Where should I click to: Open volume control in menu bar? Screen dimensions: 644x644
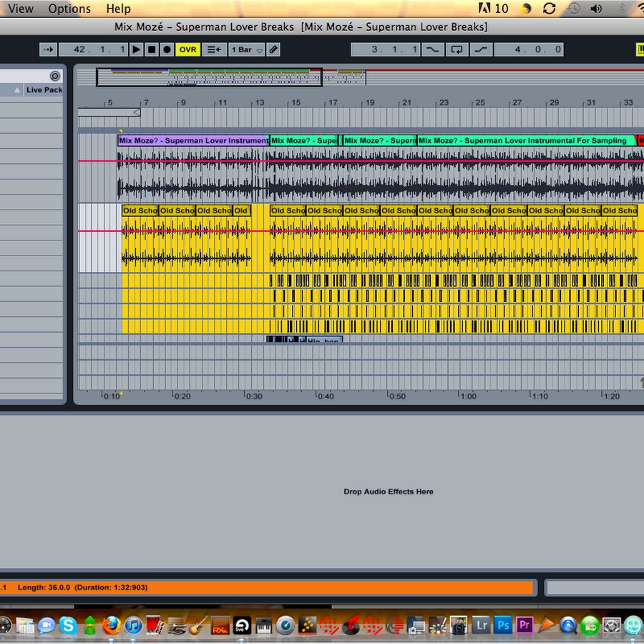(596, 8)
